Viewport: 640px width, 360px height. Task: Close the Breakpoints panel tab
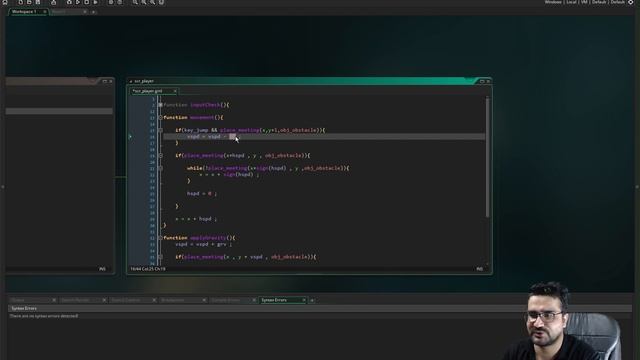[x=204, y=300]
